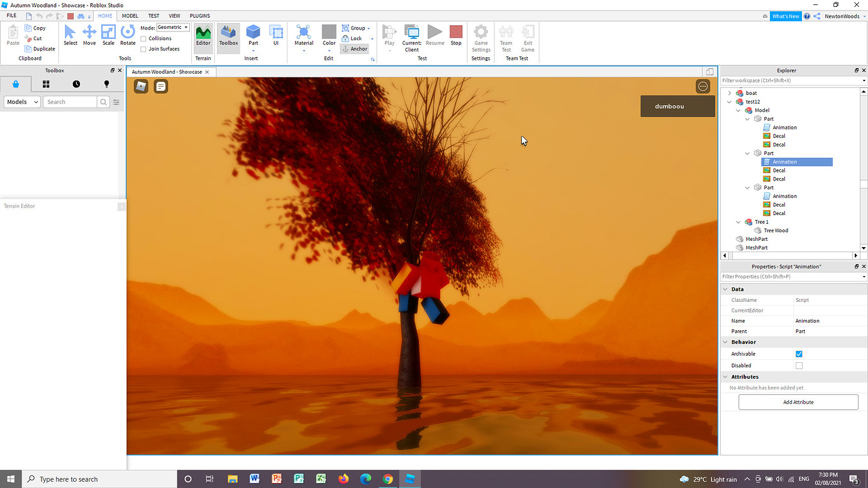This screenshot has height=488, width=868.
Task: Open the VIEW ribbon tab
Action: click(174, 16)
